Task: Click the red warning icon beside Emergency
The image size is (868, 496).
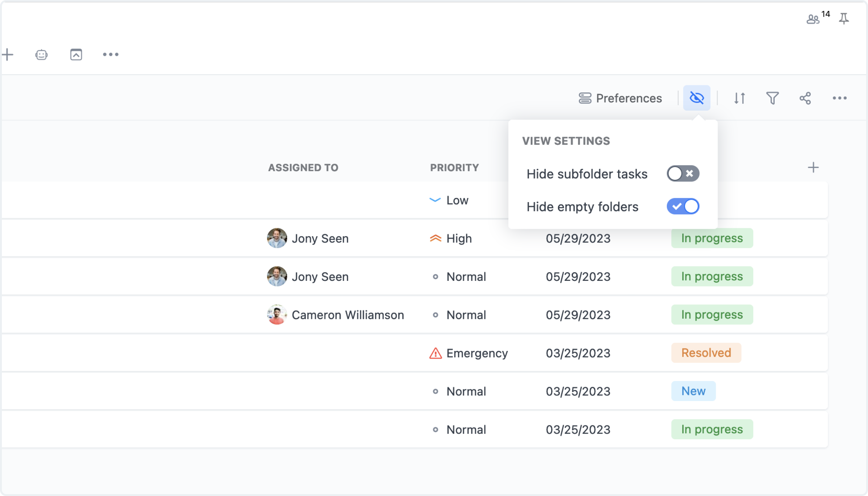Action: tap(435, 353)
